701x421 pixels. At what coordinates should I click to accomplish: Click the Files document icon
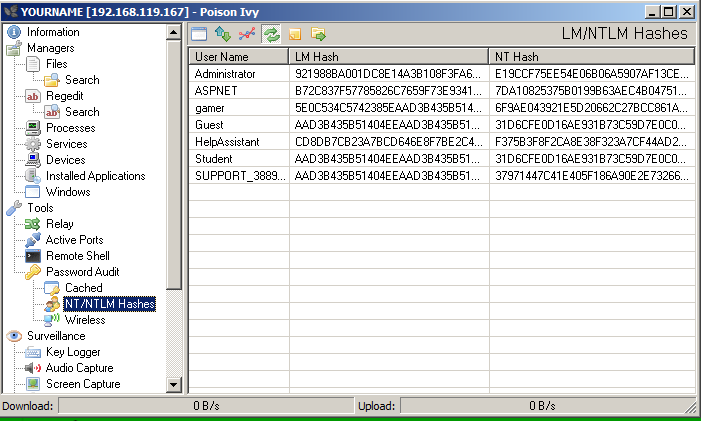[33, 64]
